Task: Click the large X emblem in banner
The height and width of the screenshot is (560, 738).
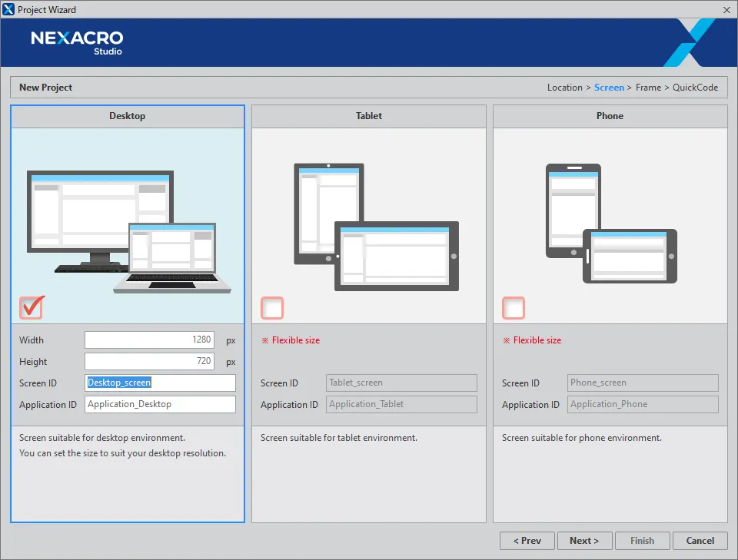Action: [689, 43]
